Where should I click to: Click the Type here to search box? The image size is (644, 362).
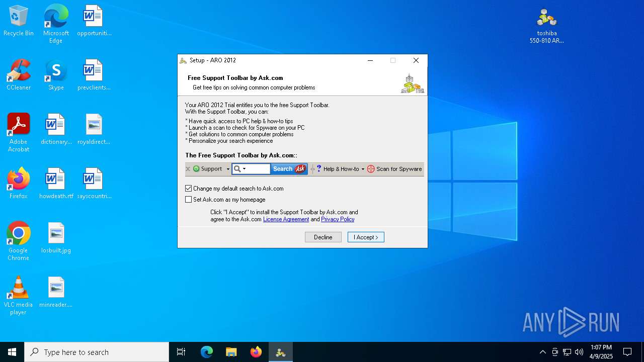[97, 352]
